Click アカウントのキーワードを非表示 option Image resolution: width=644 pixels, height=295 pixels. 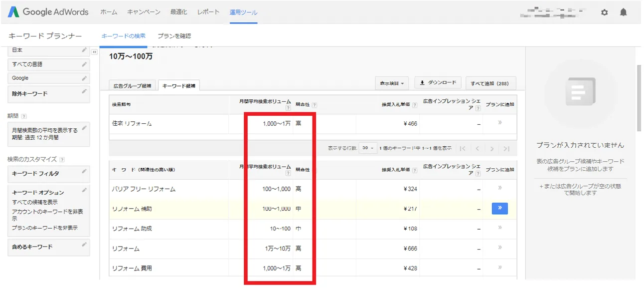coord(47,215)
